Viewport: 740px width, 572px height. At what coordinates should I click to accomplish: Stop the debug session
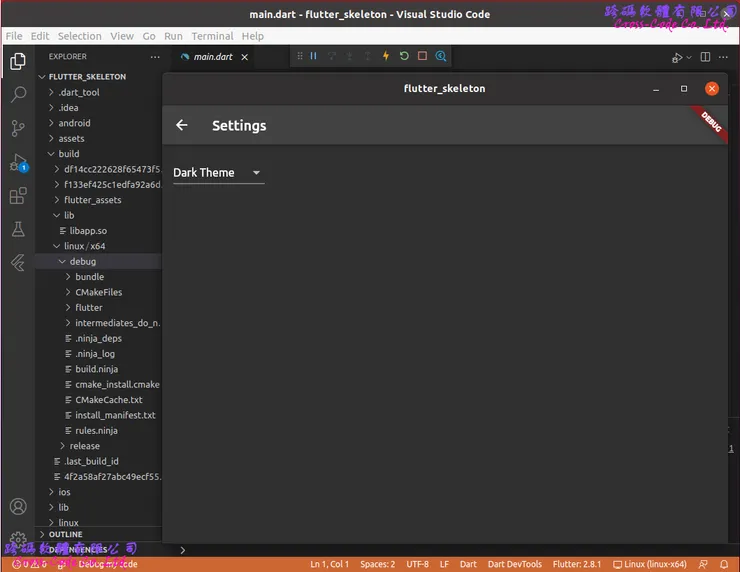[422, 56]
